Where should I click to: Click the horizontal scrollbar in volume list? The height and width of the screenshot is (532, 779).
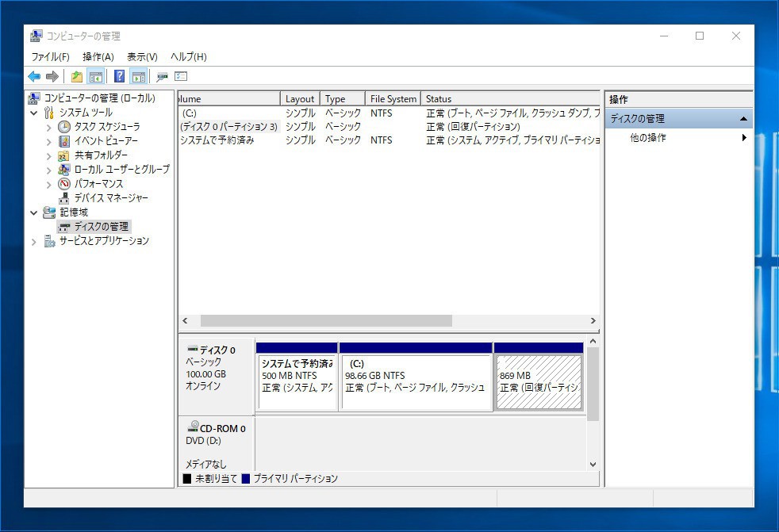(325, 321)
